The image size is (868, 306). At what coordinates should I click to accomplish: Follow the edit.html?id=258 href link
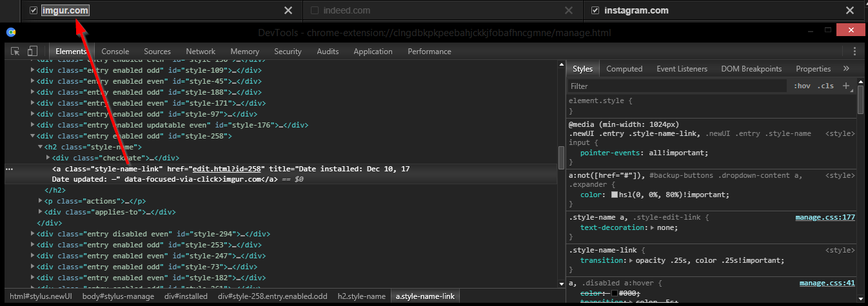tap(228, 169)
